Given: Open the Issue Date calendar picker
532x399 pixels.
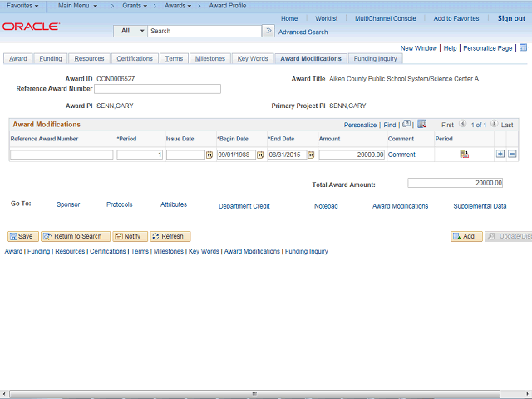Looking at the screenshot, I should click(x=209, y=155).
